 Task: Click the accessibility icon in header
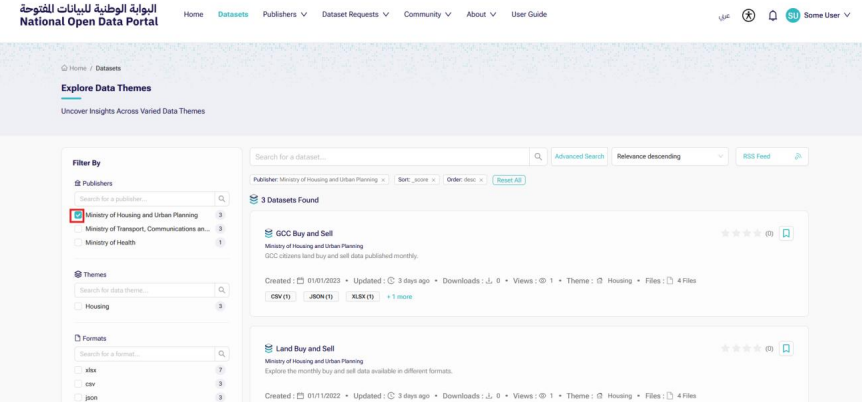(x=748, y=15)
